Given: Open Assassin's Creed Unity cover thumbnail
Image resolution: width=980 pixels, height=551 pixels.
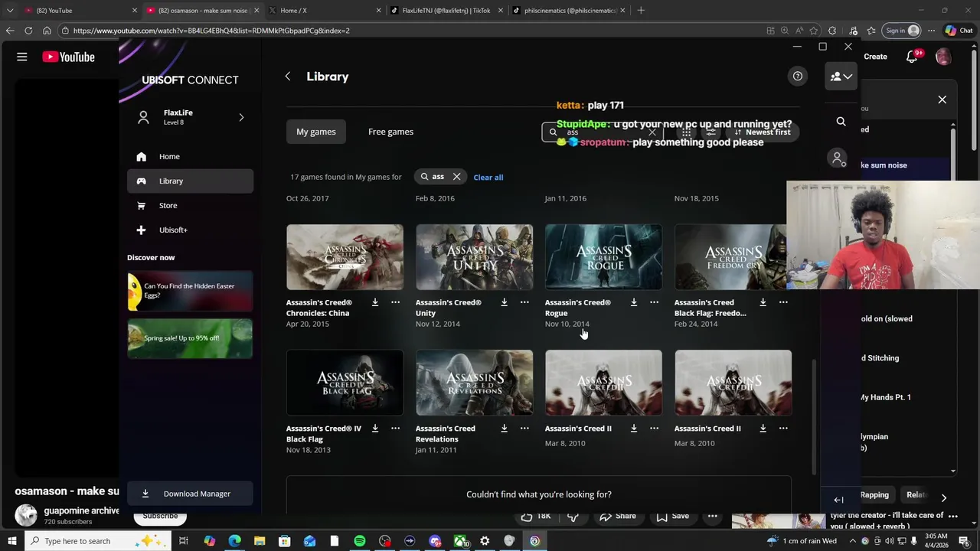Looking at the screenshot, I should [x=474, y=257].
